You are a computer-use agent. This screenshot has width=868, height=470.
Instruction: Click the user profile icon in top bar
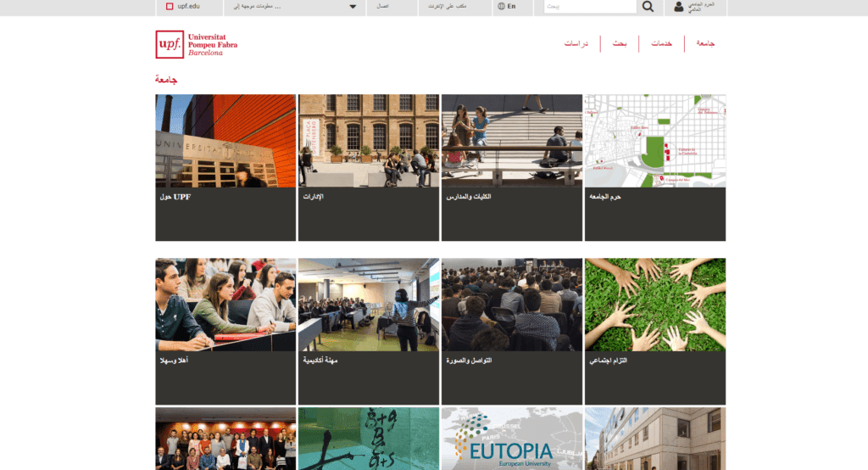pos(679,7)
